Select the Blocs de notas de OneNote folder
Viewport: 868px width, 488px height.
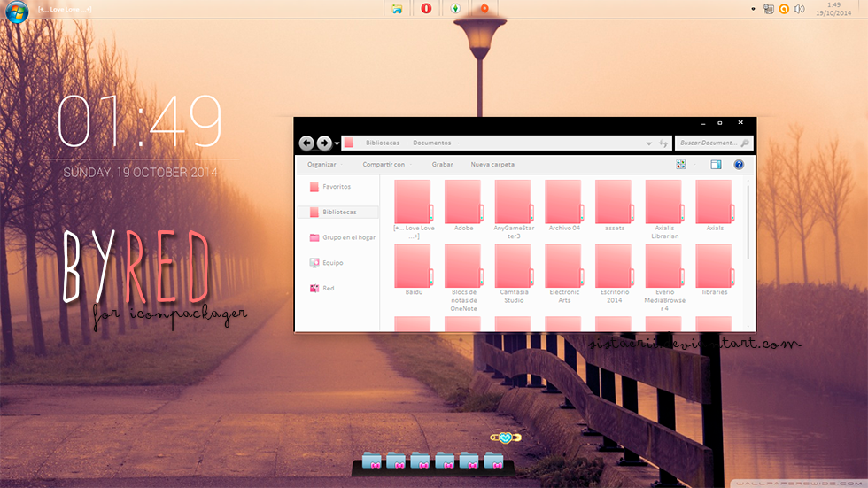463,278
